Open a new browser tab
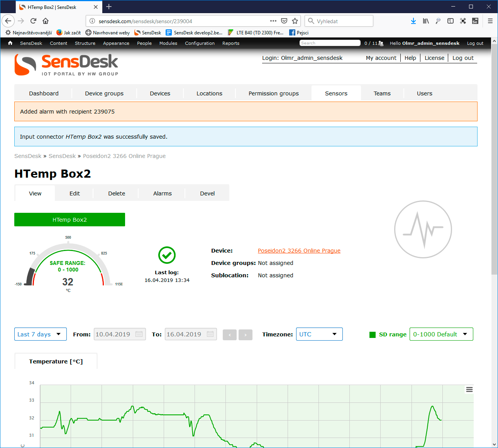 tap(109, 7)
